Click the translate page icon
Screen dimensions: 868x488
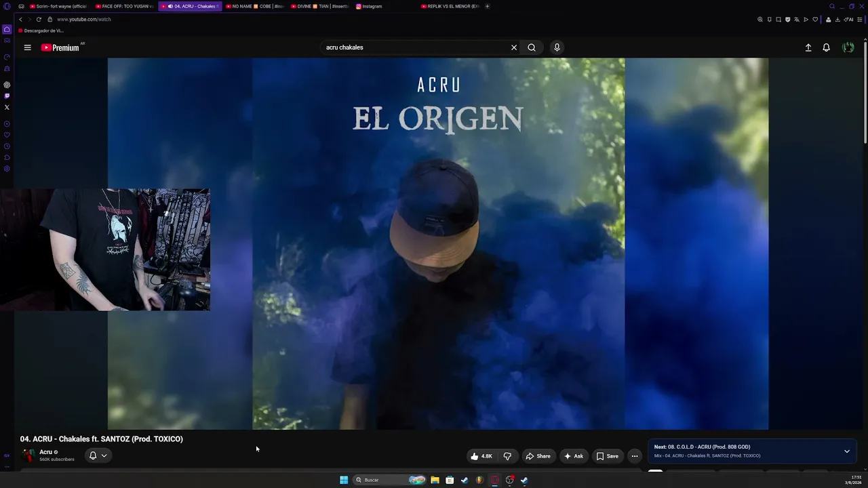click(x=797, y=19)
